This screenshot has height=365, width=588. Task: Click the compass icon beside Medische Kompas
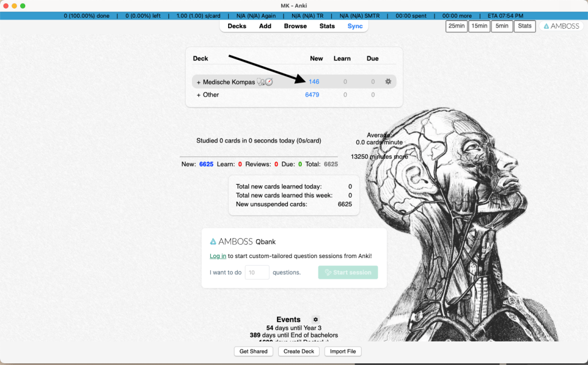(x=269, y=82)
